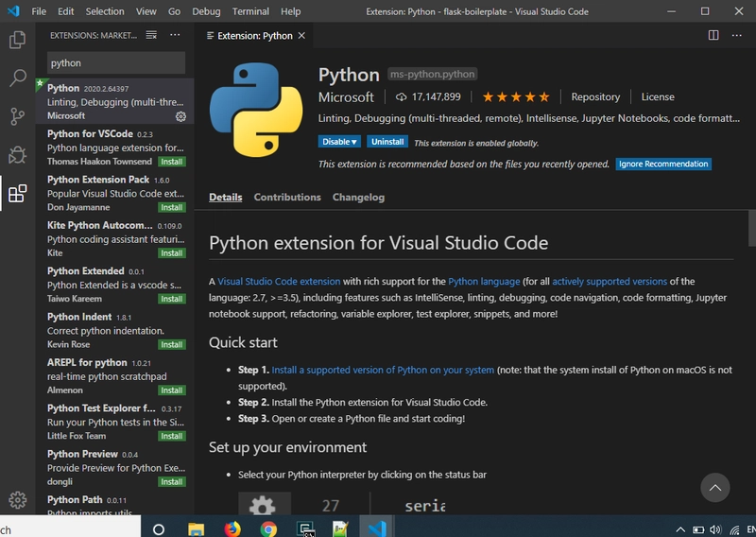Install Kite Python Autocomplete extension
The image size is (756, 537).
[172, 253]
